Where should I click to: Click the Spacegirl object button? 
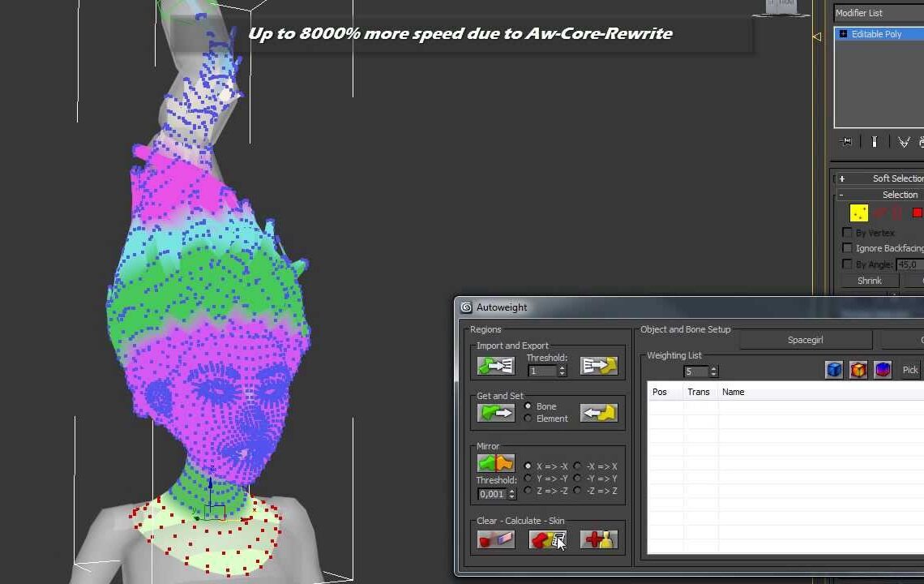coord(805,340)
